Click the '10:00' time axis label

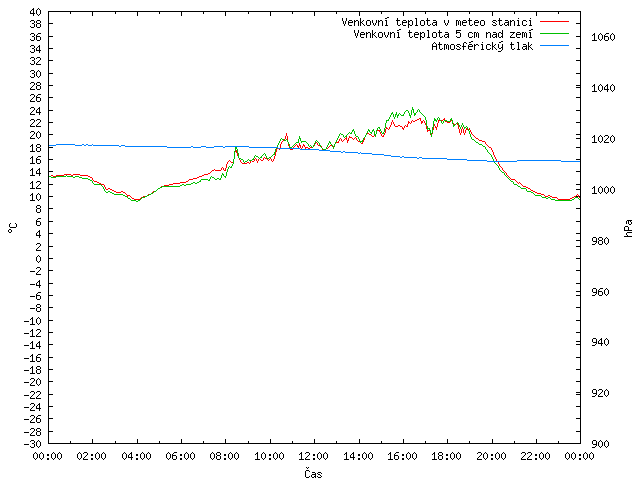(x=269, y=456)
